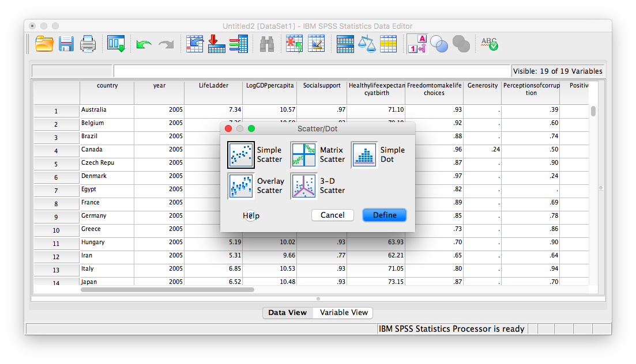Screen dimensions: 636x364
Task: Select the LifeLadder column header
Action: 214,92
